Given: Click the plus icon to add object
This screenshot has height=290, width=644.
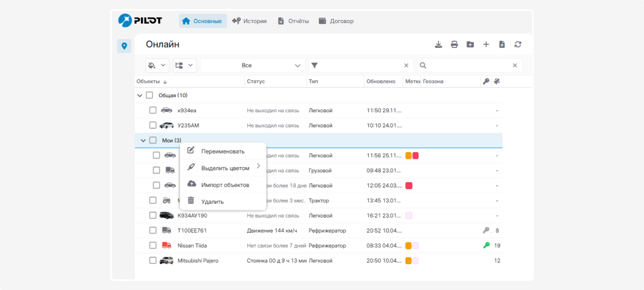Looking at the screenshot, I should click(x=486, y=45).
